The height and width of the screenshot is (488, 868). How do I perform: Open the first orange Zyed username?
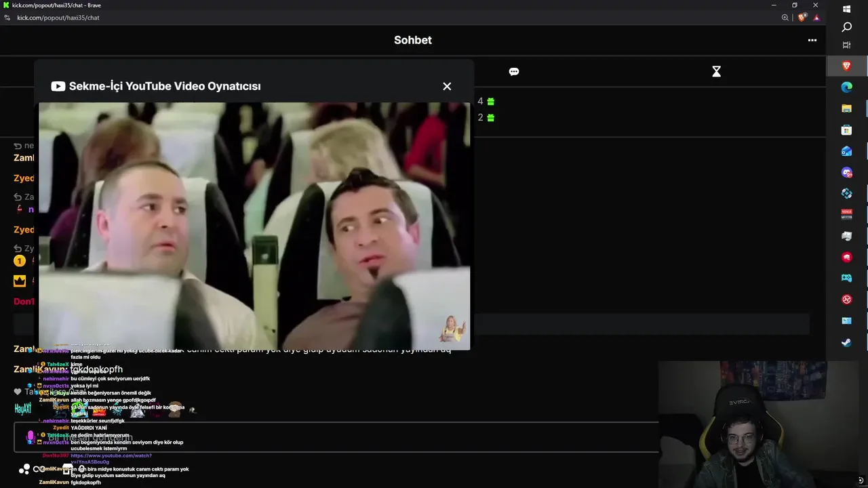pyautogui.click(x=24, y=179)
